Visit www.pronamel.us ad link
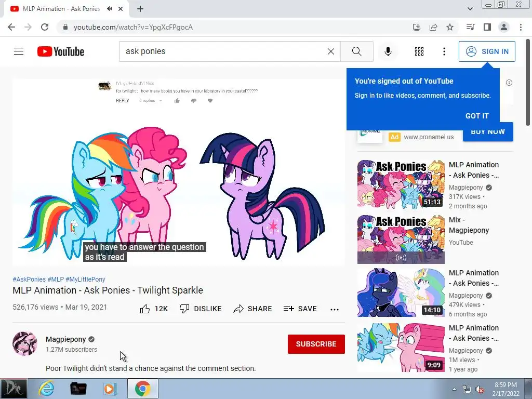The width and height of the screenshot is (532, 399). coord(429,137)
